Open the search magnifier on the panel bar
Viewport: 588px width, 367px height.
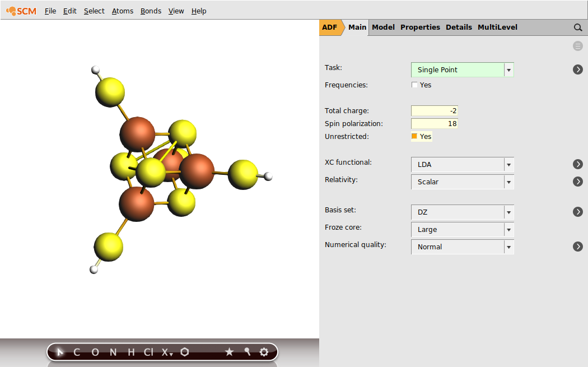click(x=577, y=27)
